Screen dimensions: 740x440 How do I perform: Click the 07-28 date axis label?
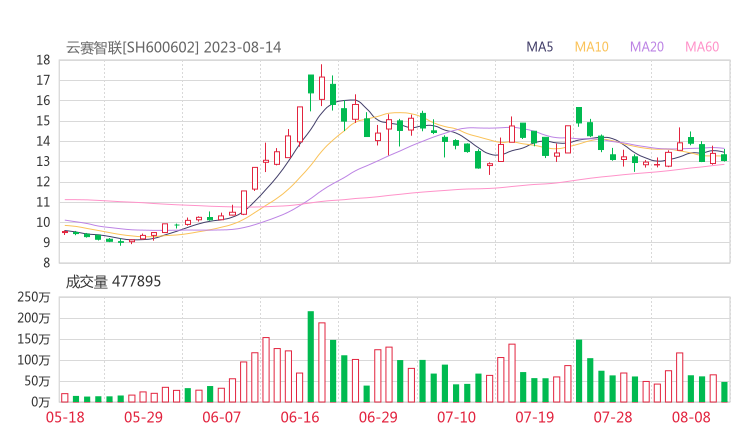[613, 417]
